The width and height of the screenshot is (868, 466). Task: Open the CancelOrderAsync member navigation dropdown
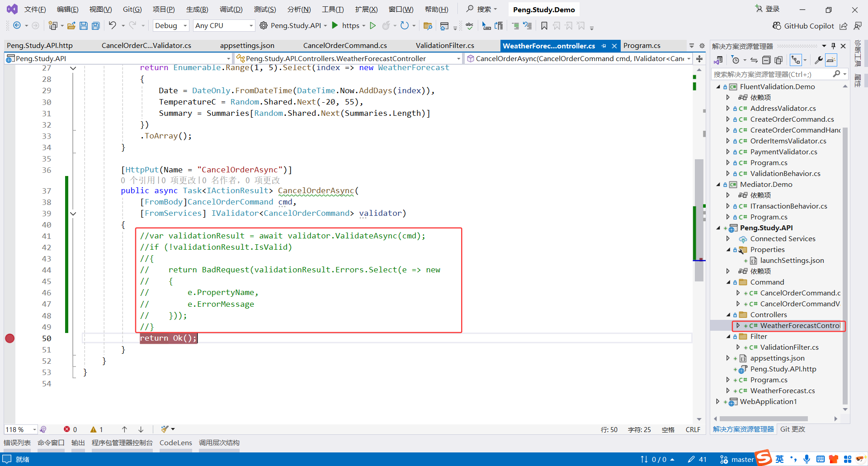click(579, 58)
